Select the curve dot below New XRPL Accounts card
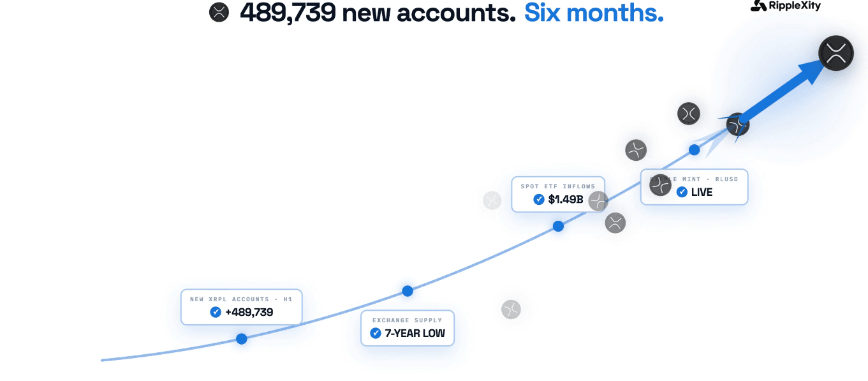The width and height of the screenshot is (868, 381). pos(242,339)
